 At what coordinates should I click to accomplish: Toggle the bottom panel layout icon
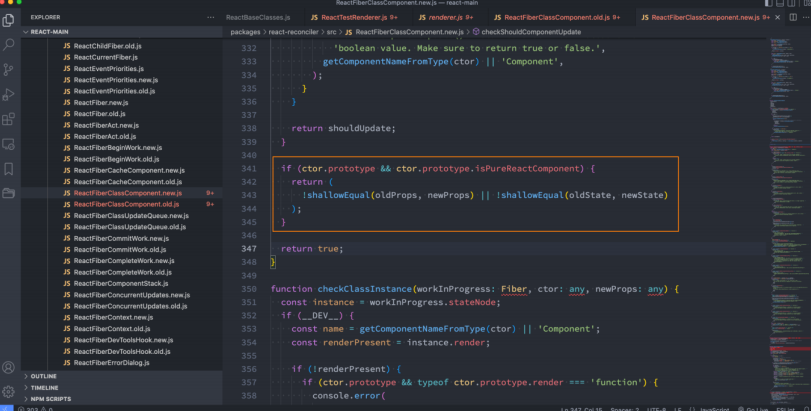point(780,3)
